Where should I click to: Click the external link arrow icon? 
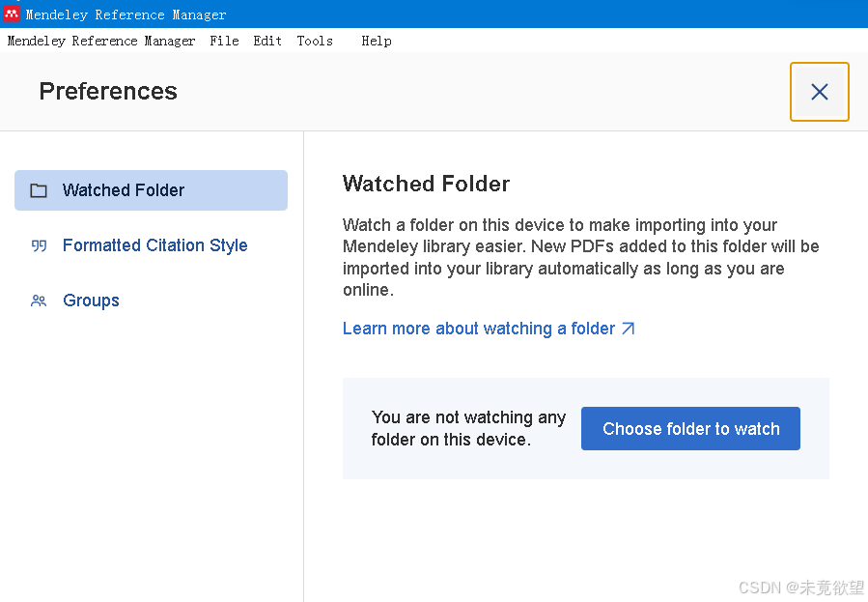click(x=629, y=329)
